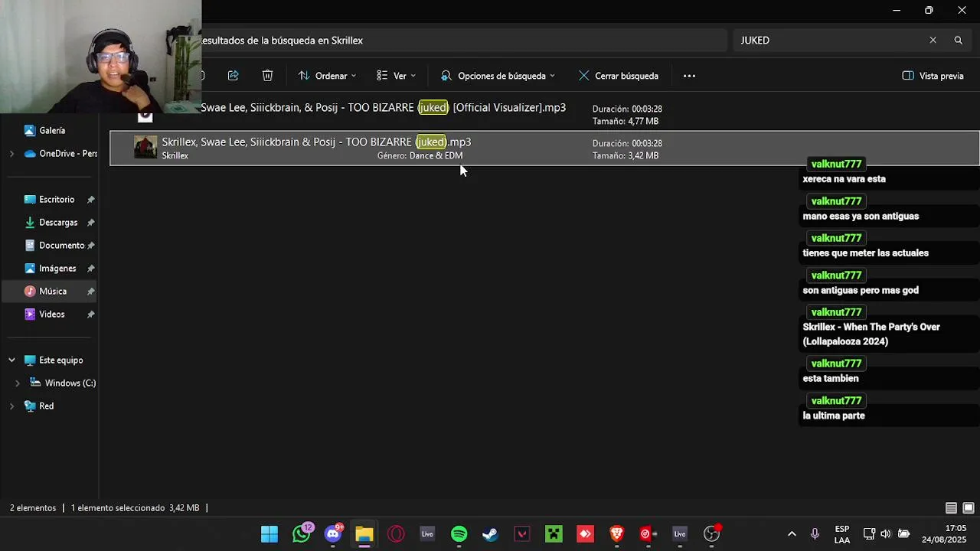Screen dimensions: 980x551
Task: Open OneDrive - Personal in sidebar
Action: tap(60, 154)
